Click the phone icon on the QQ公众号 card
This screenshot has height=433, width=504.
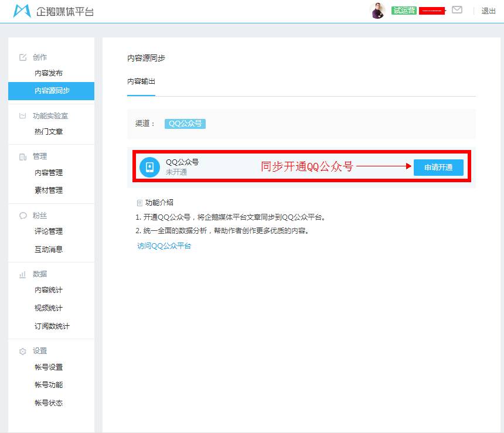click(149, 167)
